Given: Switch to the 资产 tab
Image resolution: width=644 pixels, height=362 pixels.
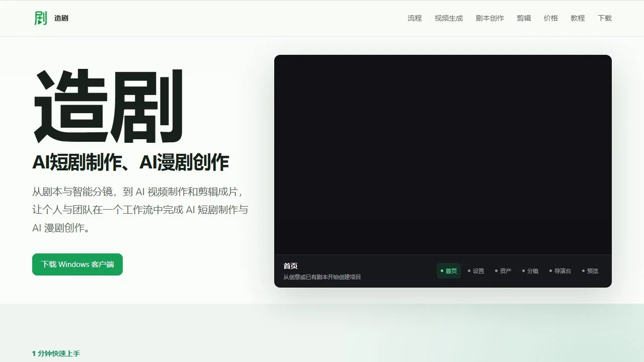Looking at the screenshot, I should 503,271.
